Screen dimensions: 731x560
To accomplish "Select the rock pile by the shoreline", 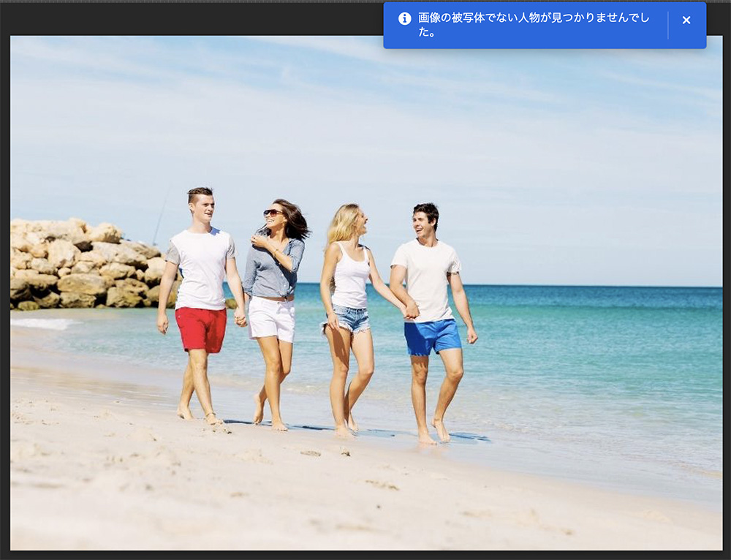I will (x=80, y=267).
